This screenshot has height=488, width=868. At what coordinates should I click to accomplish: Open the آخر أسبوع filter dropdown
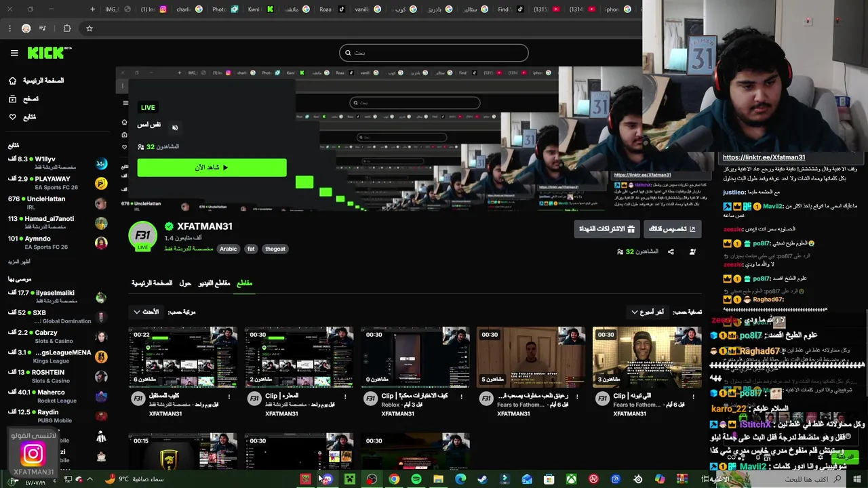tap(648, 312)
